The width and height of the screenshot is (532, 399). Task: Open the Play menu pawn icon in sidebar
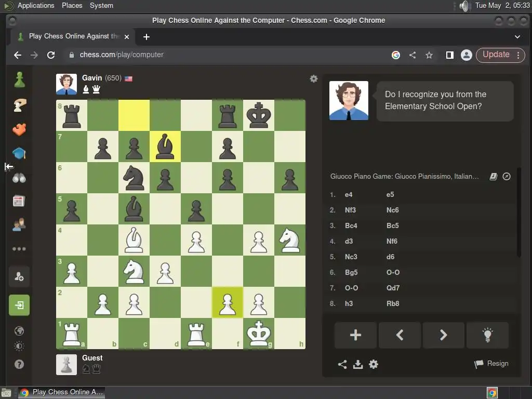tap(19, 80)
